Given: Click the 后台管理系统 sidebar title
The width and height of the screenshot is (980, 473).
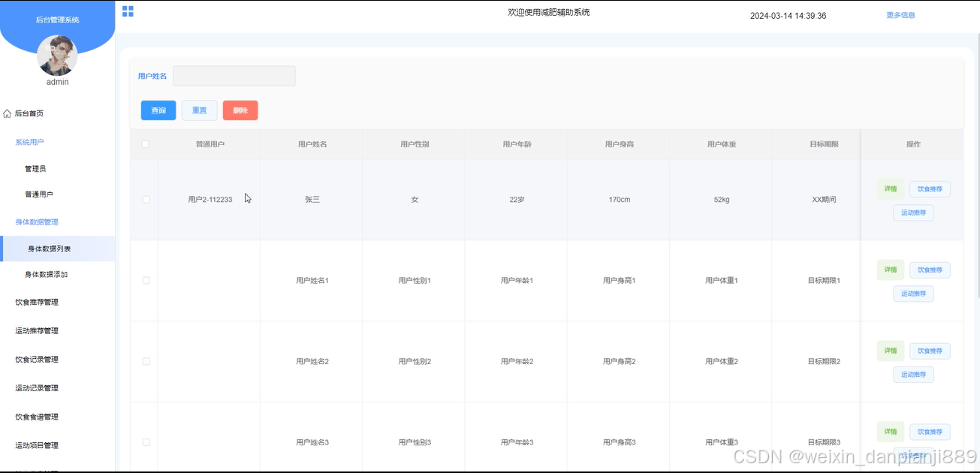Looking at the screenshot, I should pyautogui.click(x=58, y=20).
